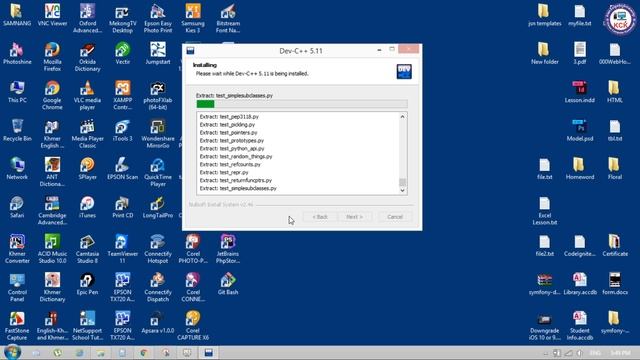
Task: Open the XAMPP Control shortcut
Action: click(x=122, y=95)
